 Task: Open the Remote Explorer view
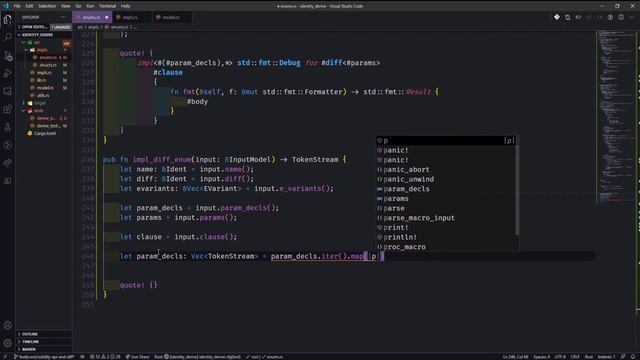tap(7, 91)
